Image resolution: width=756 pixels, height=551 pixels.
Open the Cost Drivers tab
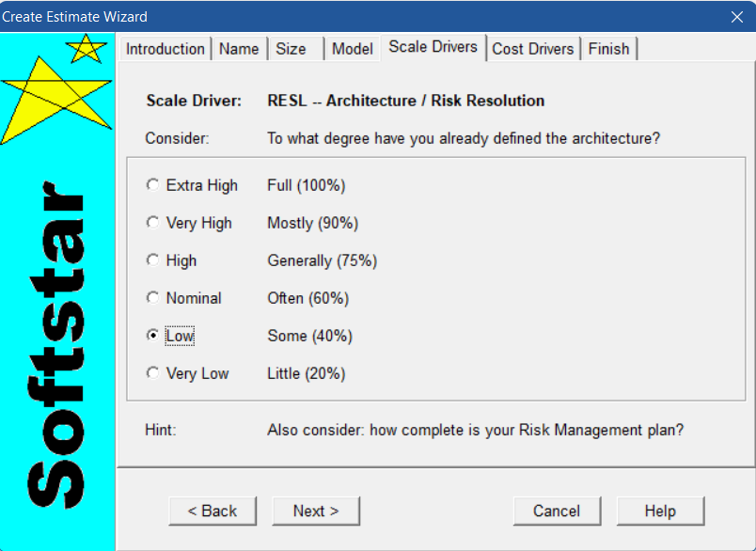point(533,49)
